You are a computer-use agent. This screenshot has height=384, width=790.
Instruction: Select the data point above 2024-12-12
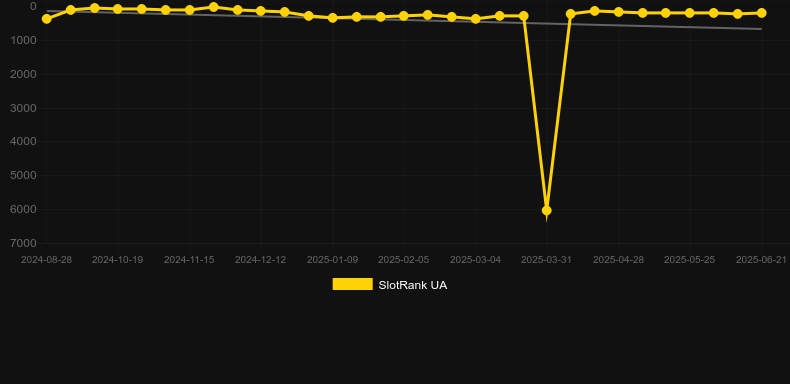point(260,11)
